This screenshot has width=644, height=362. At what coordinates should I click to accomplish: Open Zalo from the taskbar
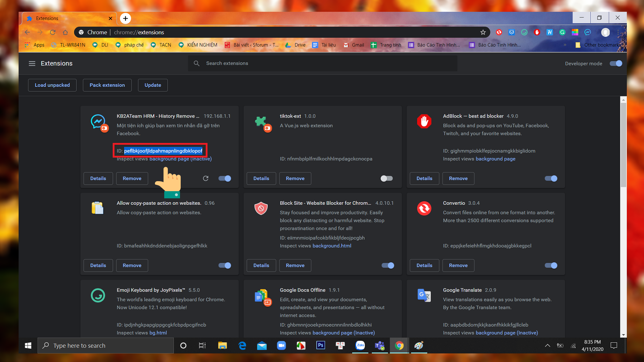click(x=360, y=345)
